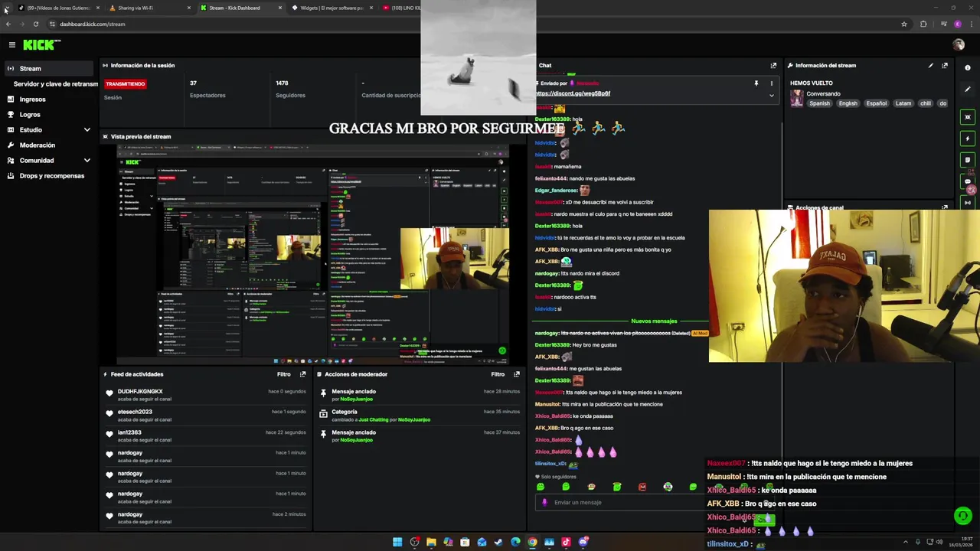
Task: Open Filtro in Acciones de moderador
Action: coord(498,374)
